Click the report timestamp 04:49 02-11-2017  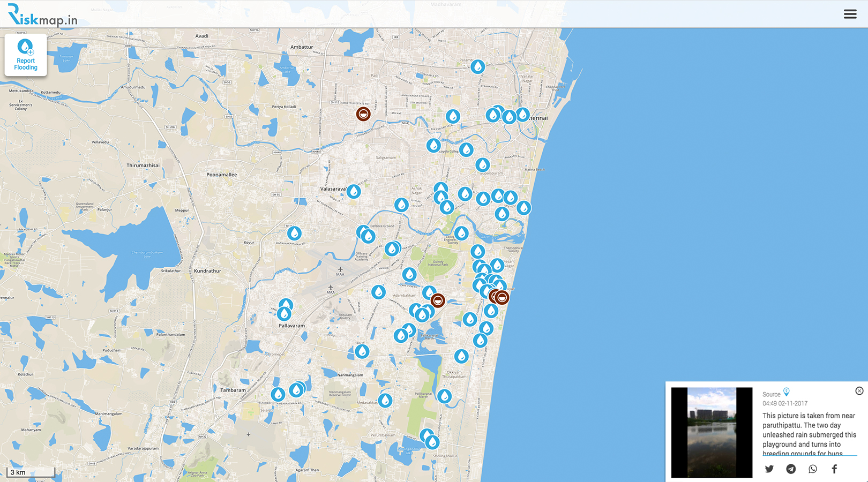[785, 403]
